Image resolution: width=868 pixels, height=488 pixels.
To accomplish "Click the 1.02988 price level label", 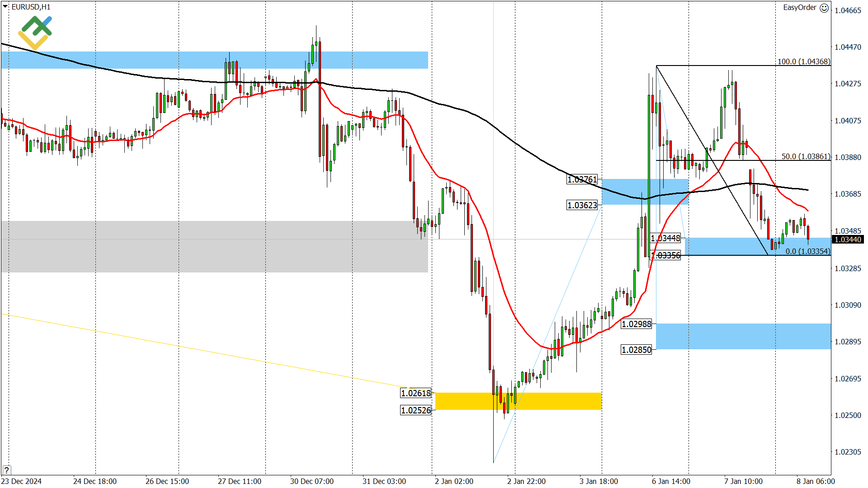I will click(636, 324).
